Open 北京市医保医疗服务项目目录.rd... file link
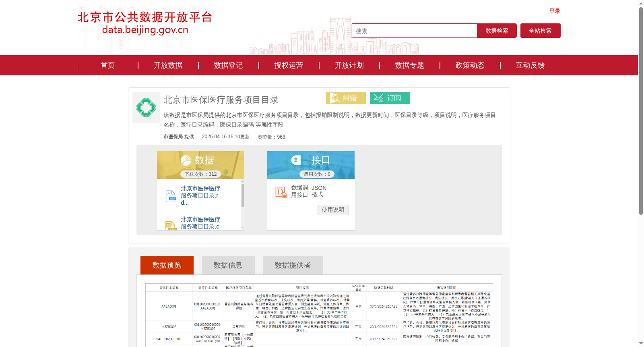 (x=200, y=195)
